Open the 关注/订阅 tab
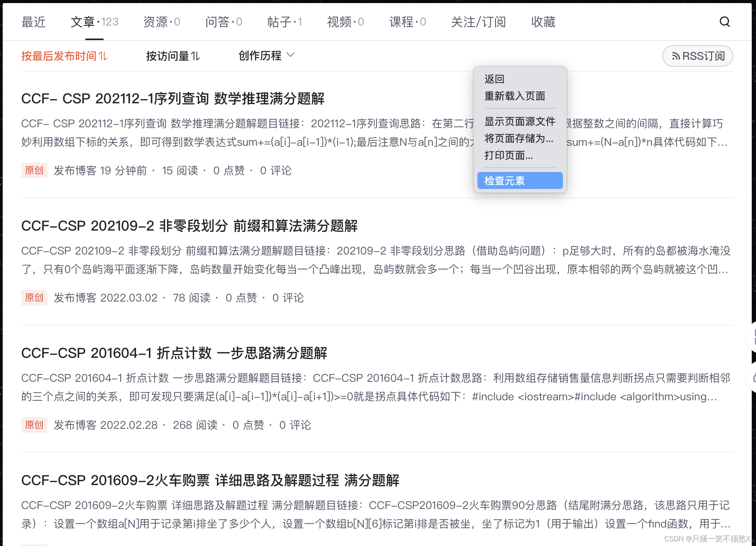The image size is (756, 546). [x=478, y=22]
